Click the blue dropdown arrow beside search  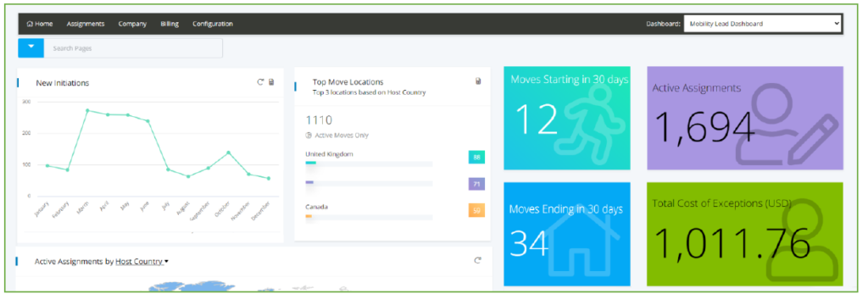[x=31, y=48]
